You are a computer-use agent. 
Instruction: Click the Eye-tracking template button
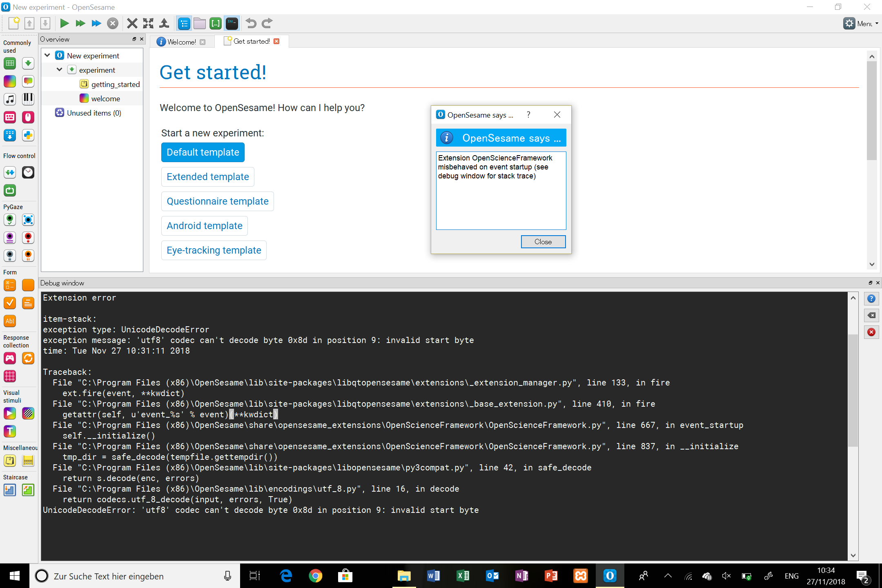coord(214,250)
